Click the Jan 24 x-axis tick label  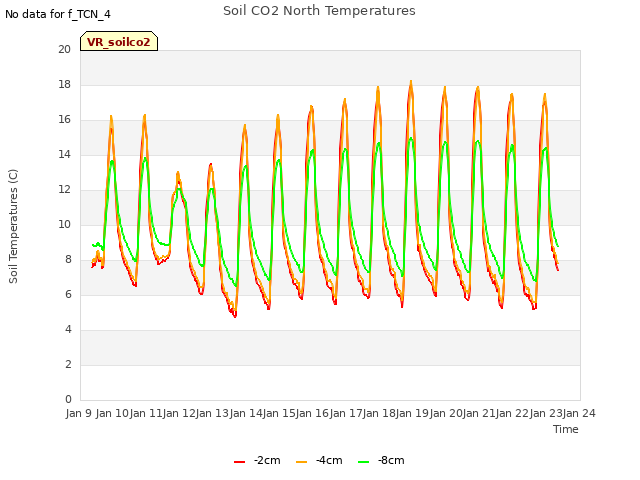pyautogui.click(x=579, y=413)
